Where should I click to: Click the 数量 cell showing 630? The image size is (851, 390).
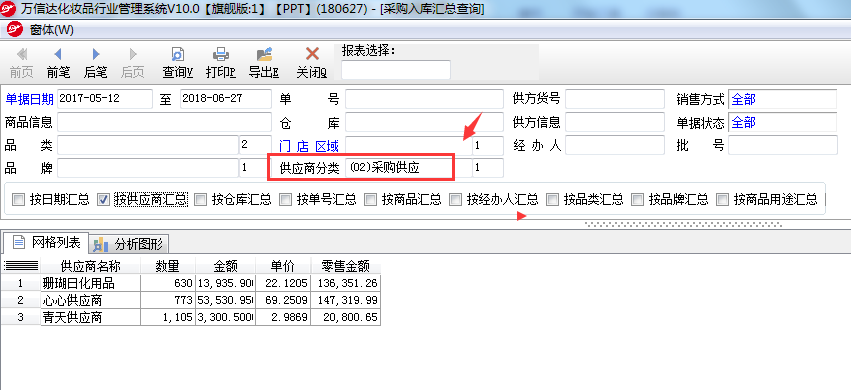click(x=167, y=283)
